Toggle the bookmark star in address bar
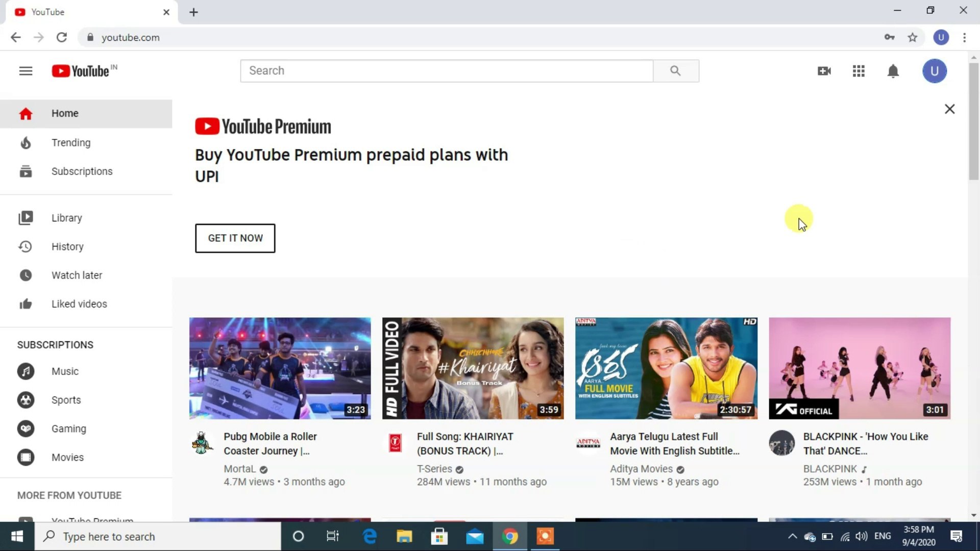The width and height of the screenshot is (980, 551). coord(913,37)
